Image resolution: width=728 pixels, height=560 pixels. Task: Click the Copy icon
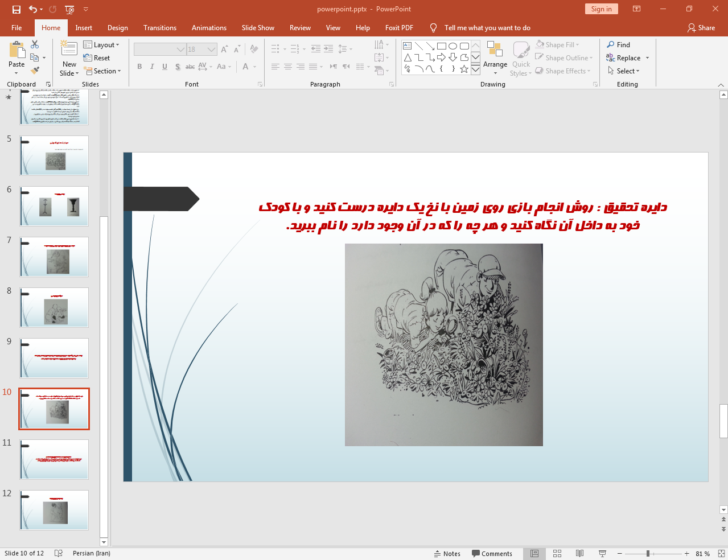tap(35, 57)
